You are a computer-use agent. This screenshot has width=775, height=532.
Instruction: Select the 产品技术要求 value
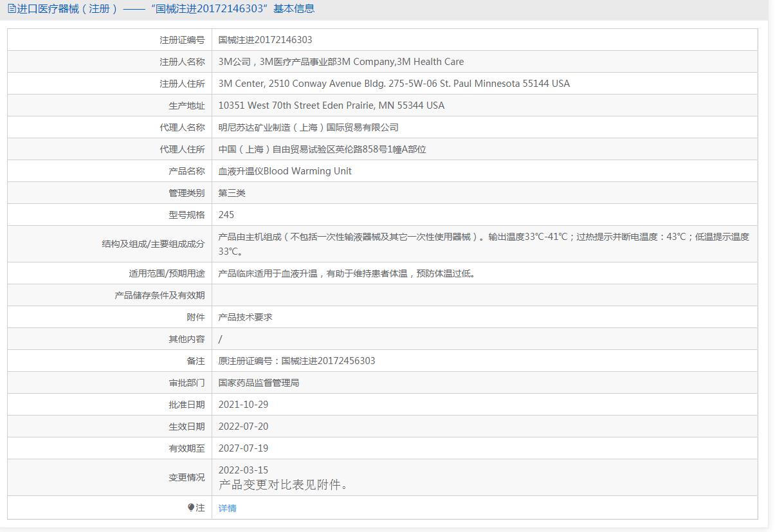tap(246, 317)
